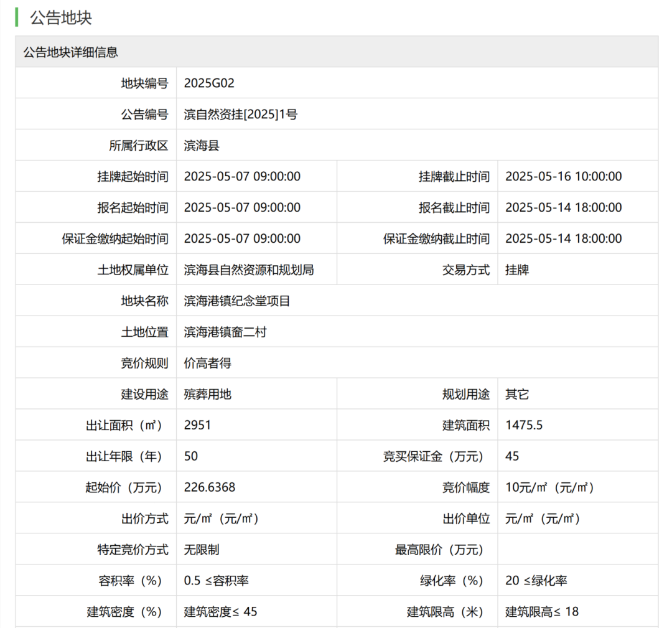Image resolution: width=672 pixels, height=628 pixels.
Task: Click the 交易方式 label
Action: click(466, 270)
